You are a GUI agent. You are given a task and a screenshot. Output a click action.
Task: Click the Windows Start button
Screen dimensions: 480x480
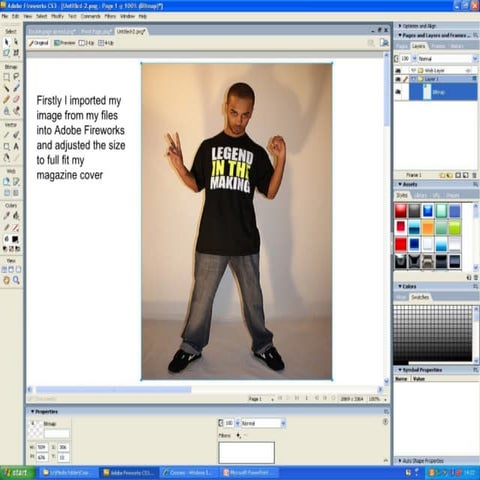pyautogui.click(x=17, y=473)
